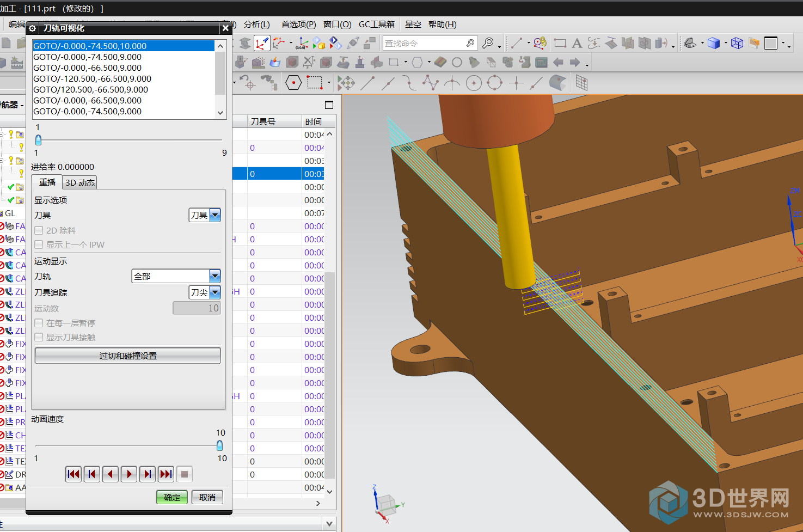Open dropdown arrow beside the zoom magnifier
Viewport: 803px width, 532px height.
499,46
